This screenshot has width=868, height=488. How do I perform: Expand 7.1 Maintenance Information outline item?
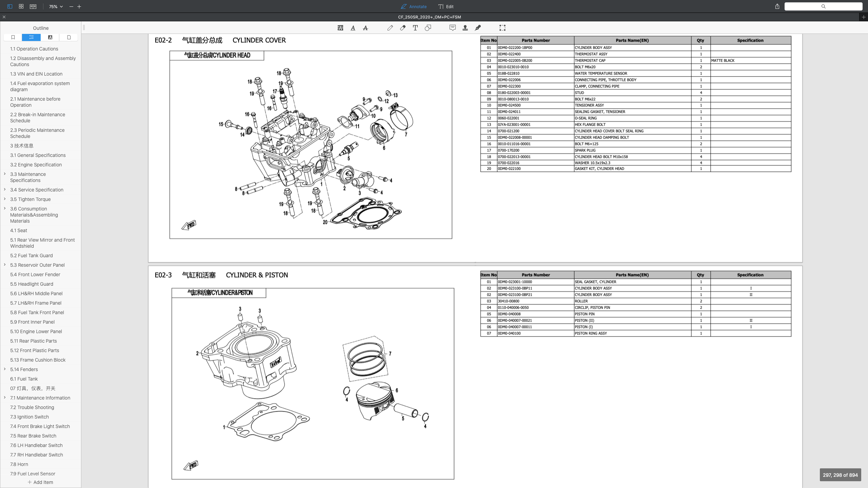point(5,398)
